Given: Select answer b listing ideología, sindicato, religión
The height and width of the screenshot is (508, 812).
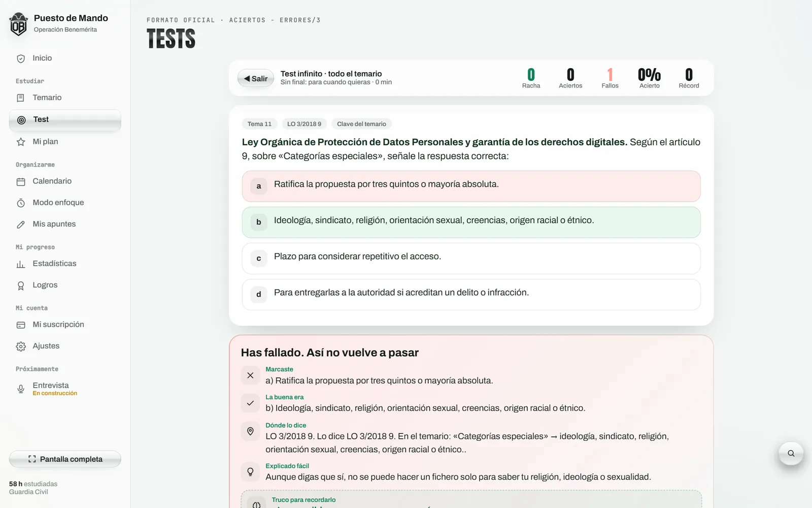Looking at the screenshot, I should tap(471, 222).
